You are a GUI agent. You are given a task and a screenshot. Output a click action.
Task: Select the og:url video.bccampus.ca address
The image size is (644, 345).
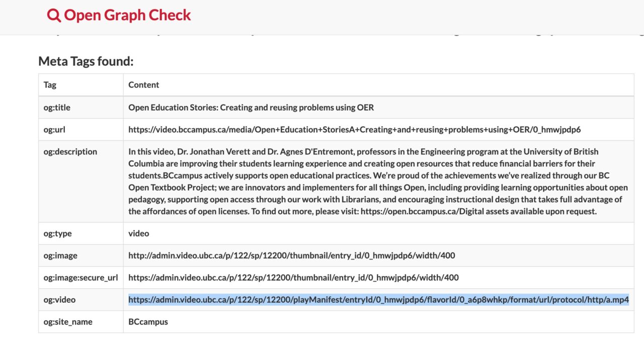(x=355, y=129)
